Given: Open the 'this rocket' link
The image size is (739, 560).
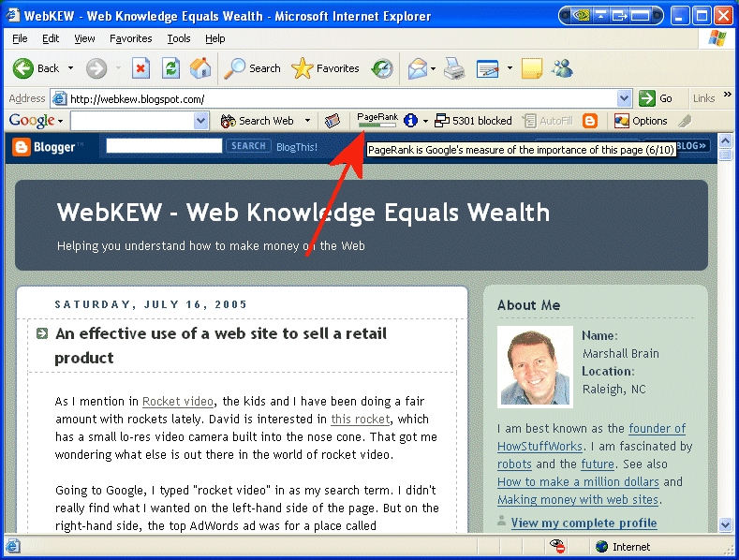Looking at the screenshot, I should tap(361, 419).
